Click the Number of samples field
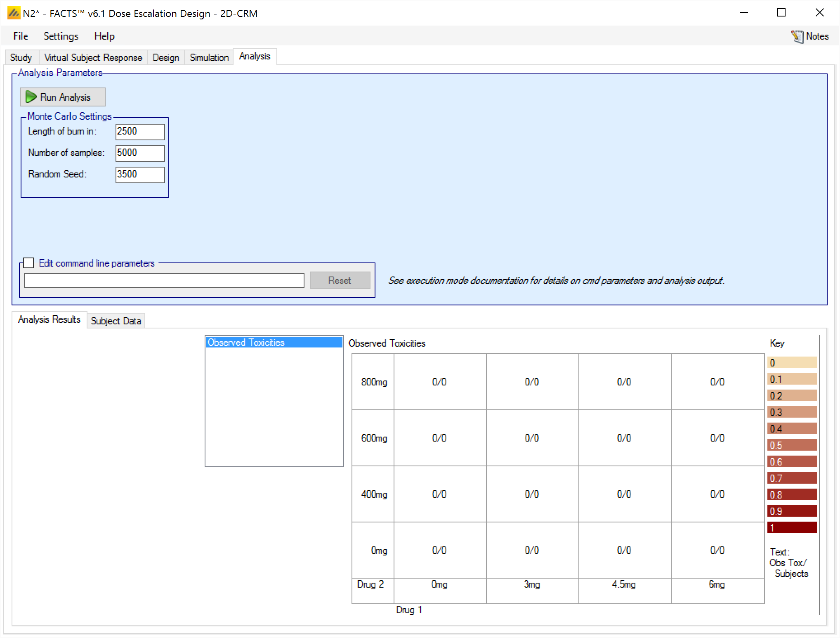Viewport: 840px width, 638px height. 140,153
